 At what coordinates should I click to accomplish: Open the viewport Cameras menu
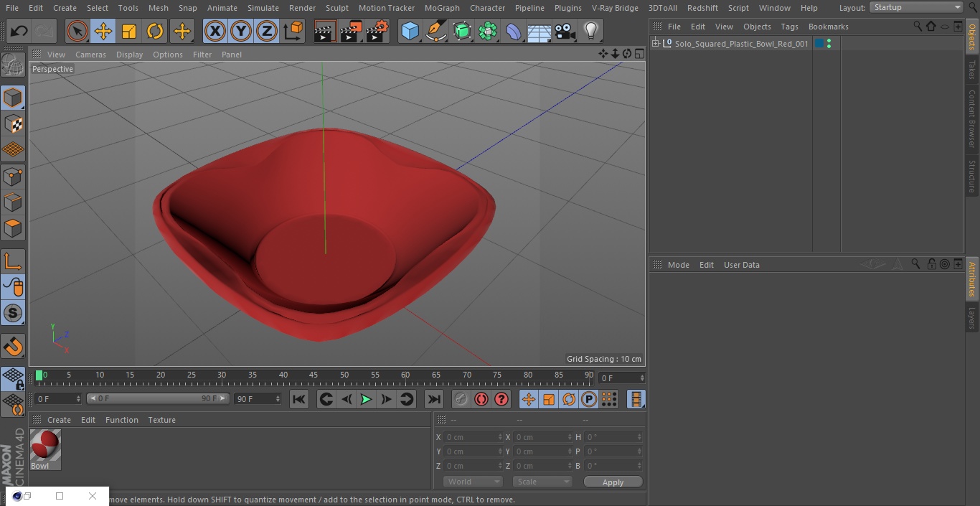click(90, 55)
